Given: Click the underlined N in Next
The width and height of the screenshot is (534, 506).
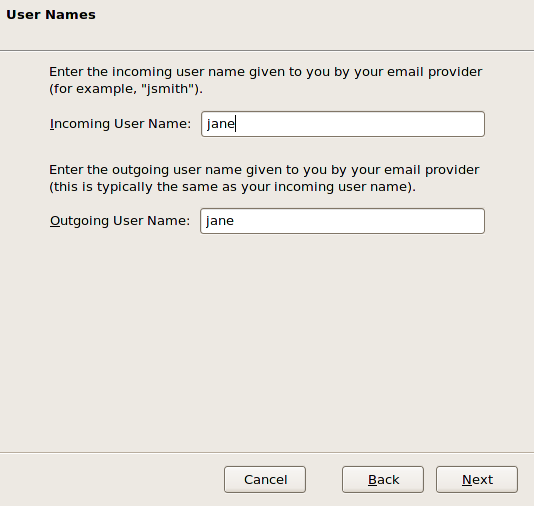Looking at the screenshot, I should [467, 479].
